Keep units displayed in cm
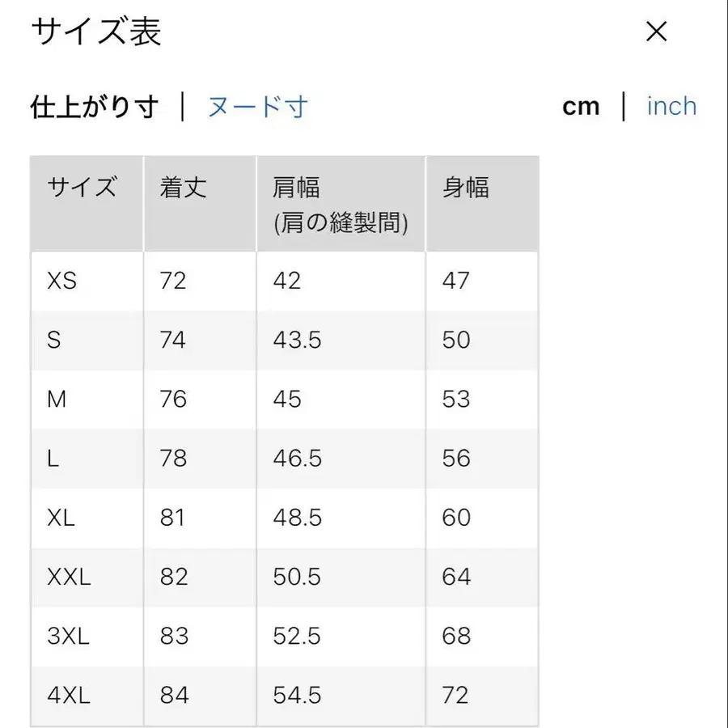 point(582,106)
